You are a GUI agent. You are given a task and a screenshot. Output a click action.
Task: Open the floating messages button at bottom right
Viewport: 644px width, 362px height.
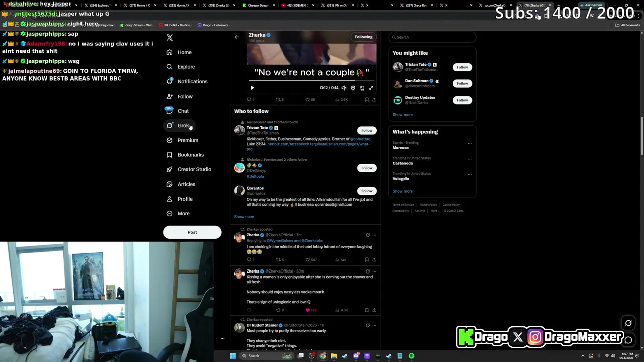coord(628,340)
